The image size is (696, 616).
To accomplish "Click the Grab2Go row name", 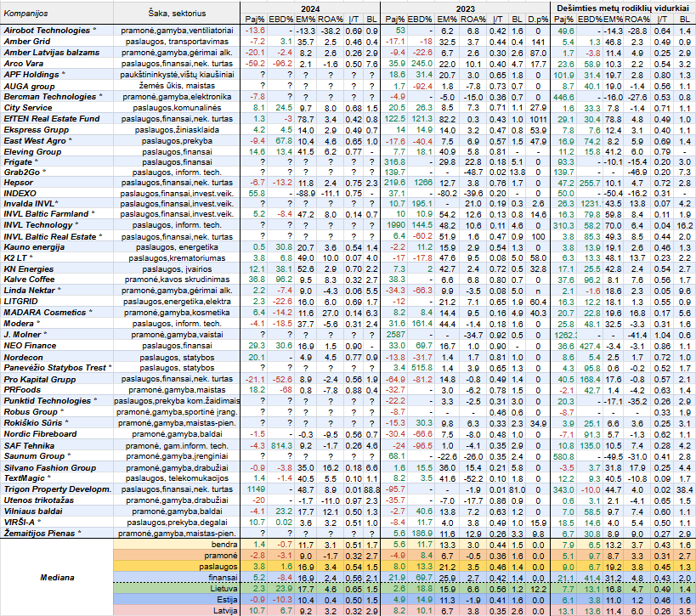I will tap(22, 172).
